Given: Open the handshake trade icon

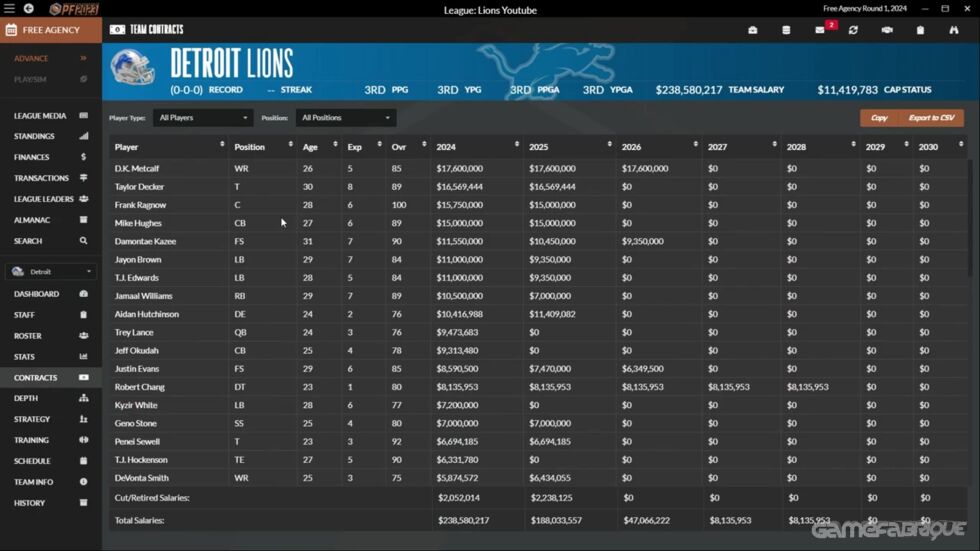Looking at the screenshot, I should pos(887,30).
